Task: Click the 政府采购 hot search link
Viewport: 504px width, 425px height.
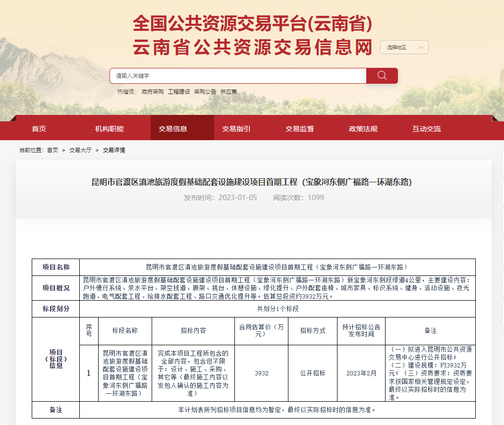Action: pyautogui.click(x=153, y=92)
